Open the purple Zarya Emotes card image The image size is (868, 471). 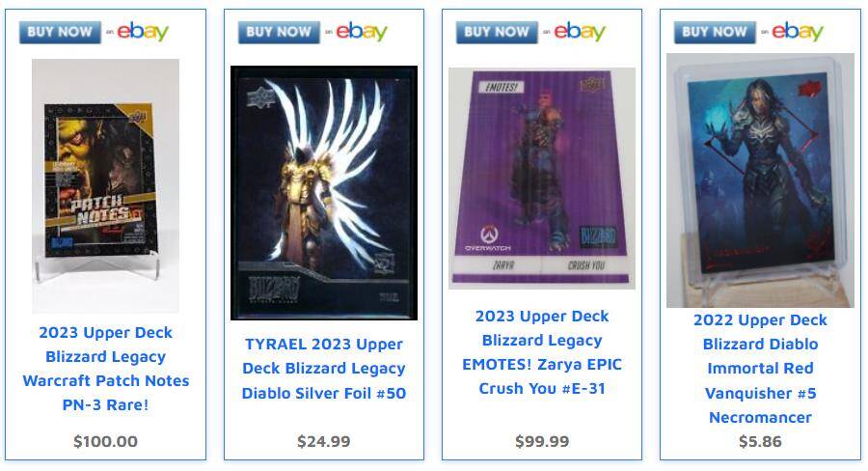542,179
